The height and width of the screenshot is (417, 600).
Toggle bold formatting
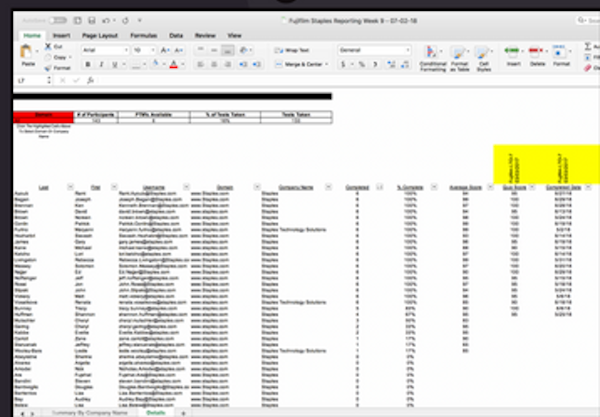88,64
